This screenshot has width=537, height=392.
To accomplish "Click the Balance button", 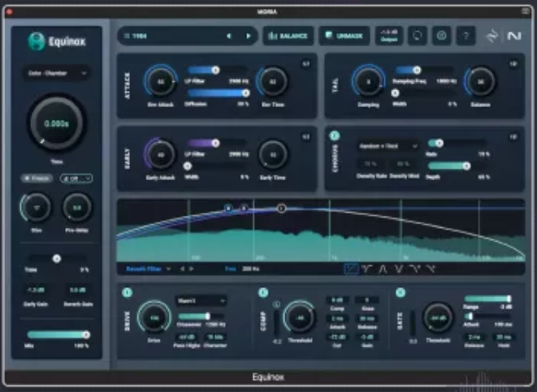I will [288, 36].
